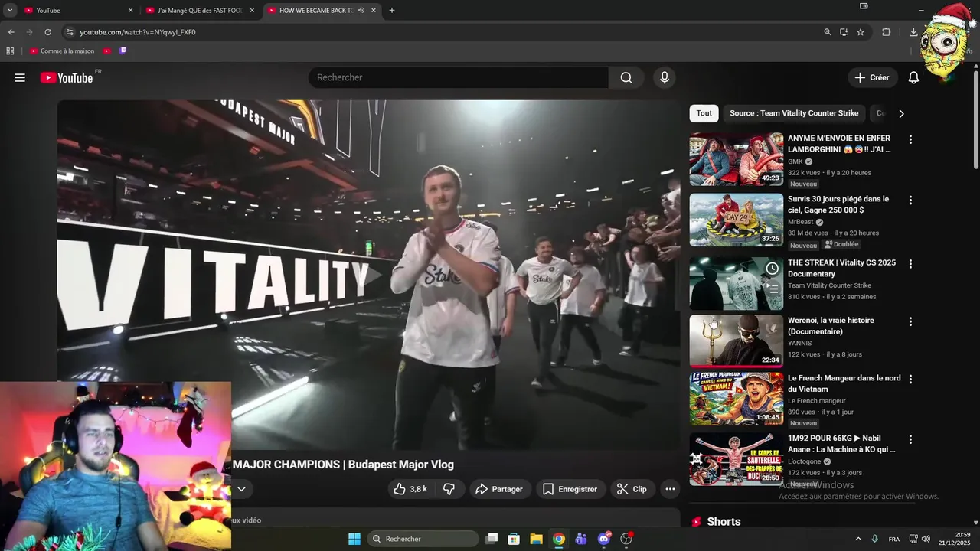Screen dimensions: 980x551
Task: Bookmark this page with the star
Action: coord(861,32)
